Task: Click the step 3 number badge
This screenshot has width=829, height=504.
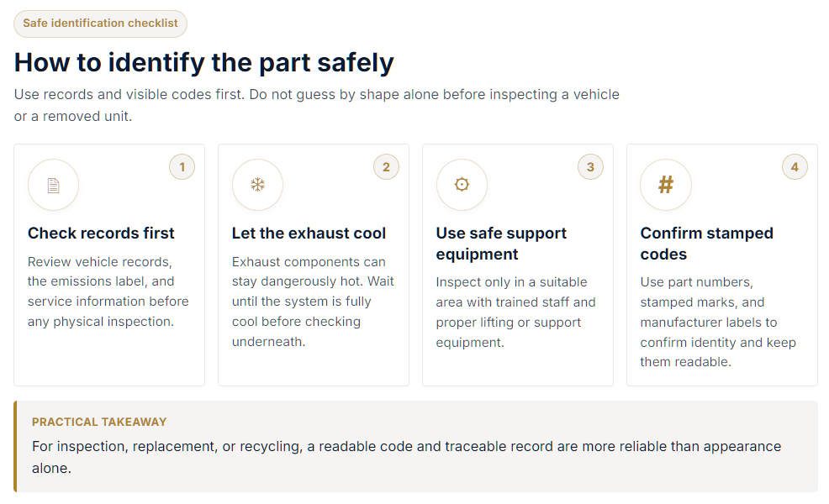Action: pos(590,167)
